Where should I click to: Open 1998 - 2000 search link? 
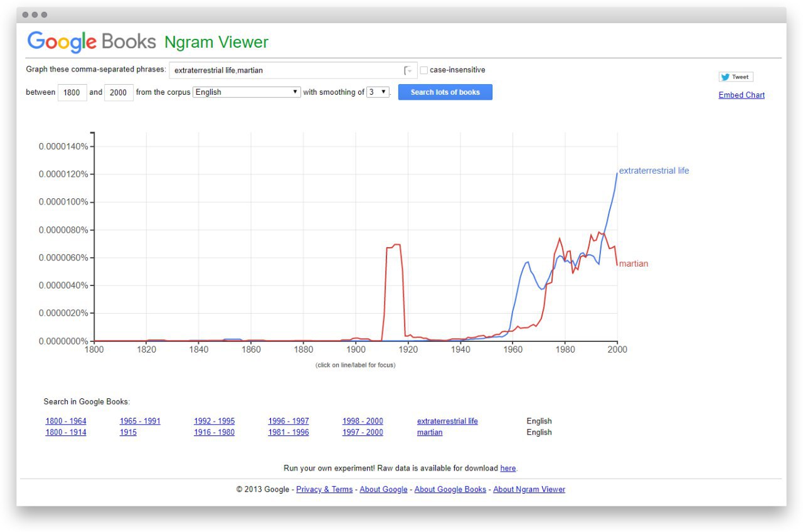363,421
